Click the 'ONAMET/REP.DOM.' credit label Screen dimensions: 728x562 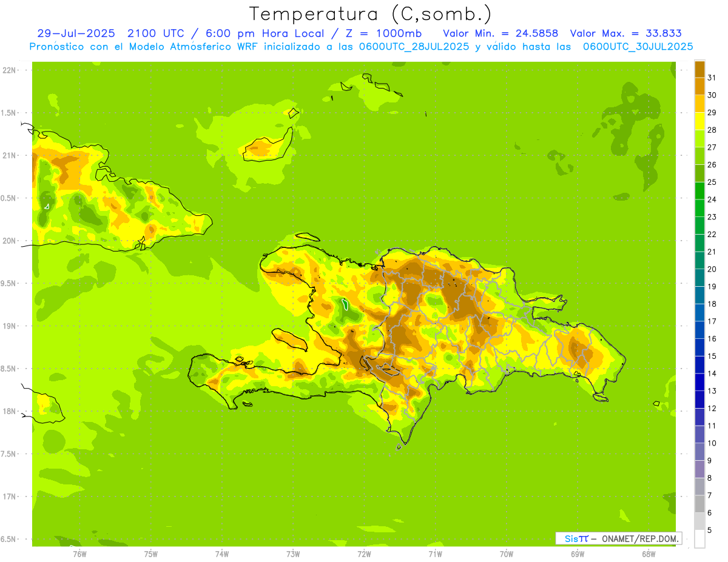click(x=641, y=538)
